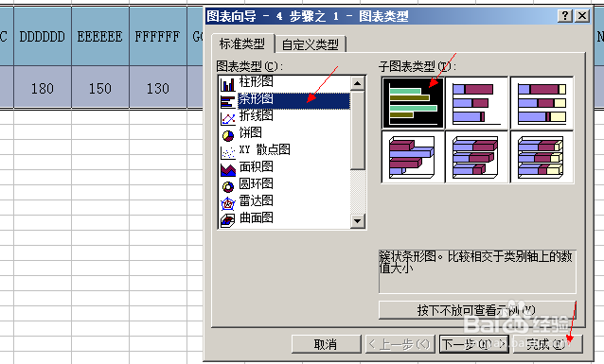Open the dialog help question-mark button
Viewport: 604px width, 364px height.
coord(565,16)
